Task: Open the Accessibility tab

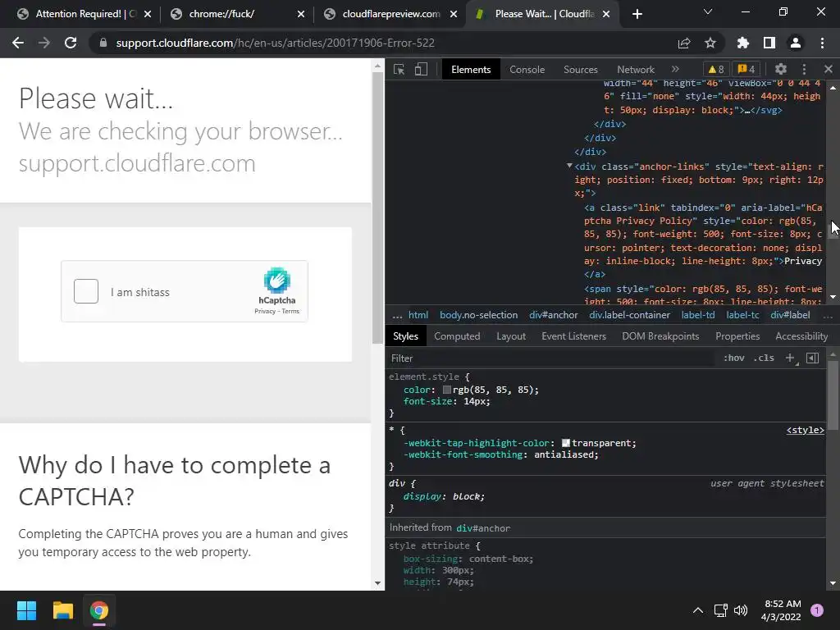Action: tap(801, 336)
